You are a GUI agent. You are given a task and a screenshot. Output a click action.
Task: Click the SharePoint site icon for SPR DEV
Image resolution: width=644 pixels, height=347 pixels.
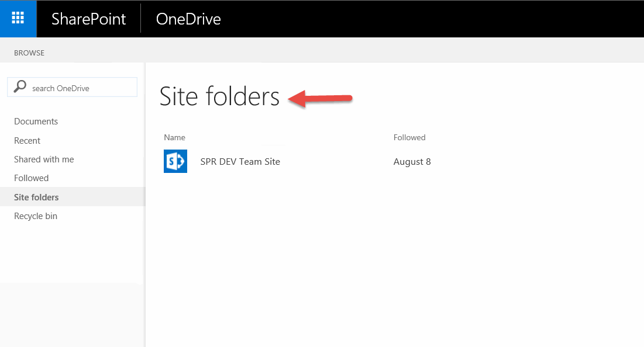[x=175, y=161]
